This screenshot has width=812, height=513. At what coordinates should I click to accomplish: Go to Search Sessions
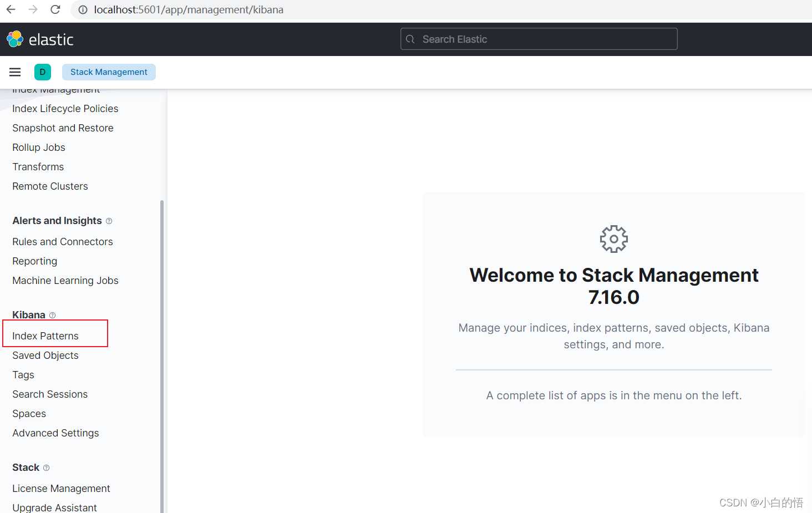pos(50,394)
